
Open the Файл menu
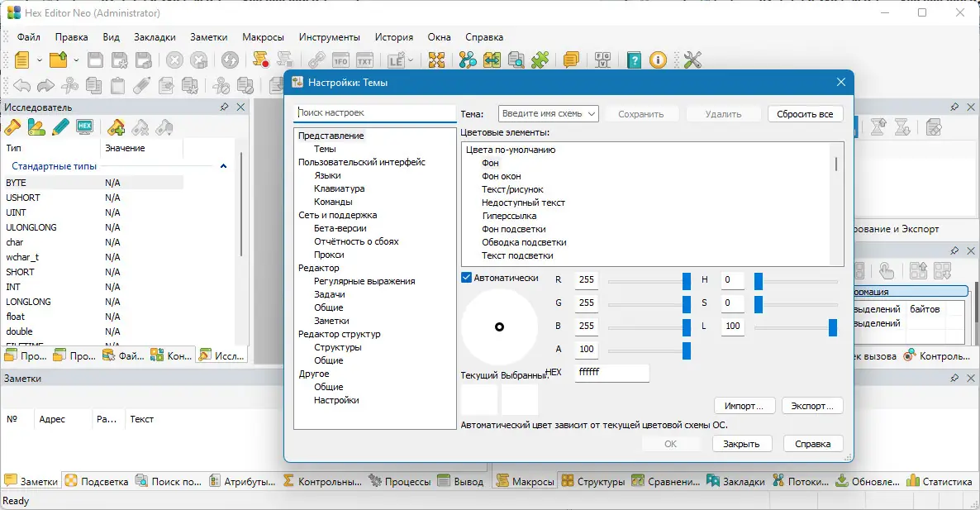coord(29,37)
